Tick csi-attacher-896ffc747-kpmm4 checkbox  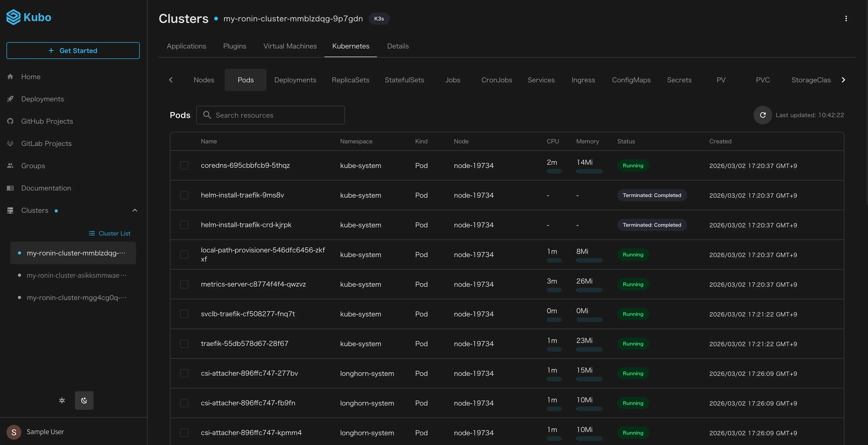(x=184, y=432)
